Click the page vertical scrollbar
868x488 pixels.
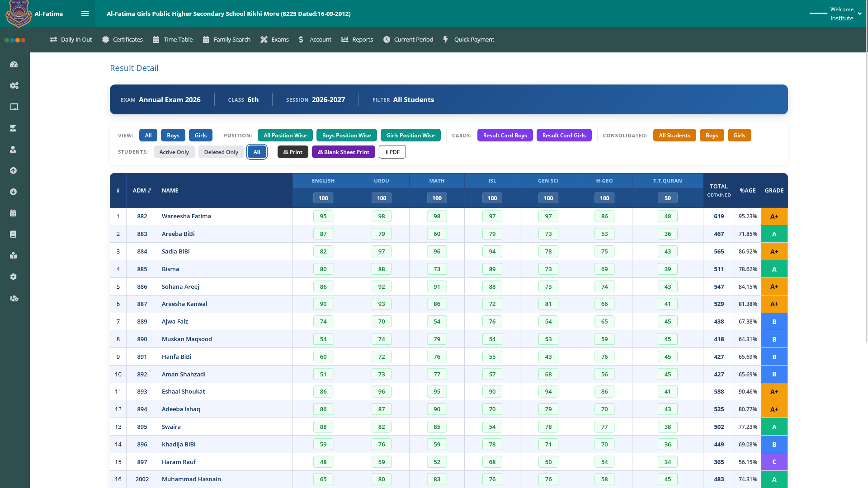(x=866, y=172)
